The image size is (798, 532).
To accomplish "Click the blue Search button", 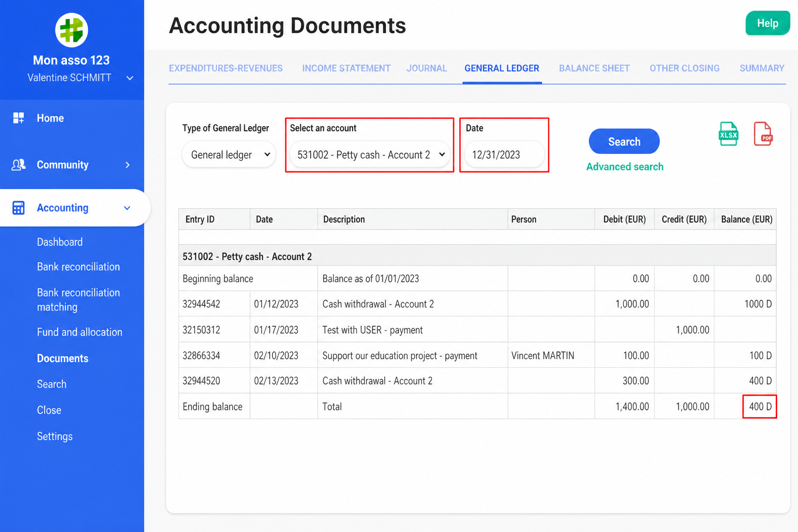I will (x=624, y=141).
